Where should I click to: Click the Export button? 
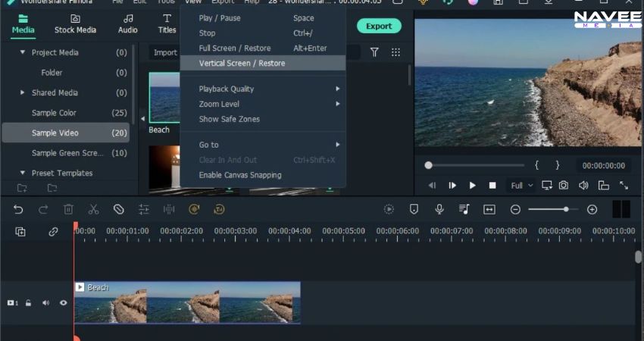point(379,26)
